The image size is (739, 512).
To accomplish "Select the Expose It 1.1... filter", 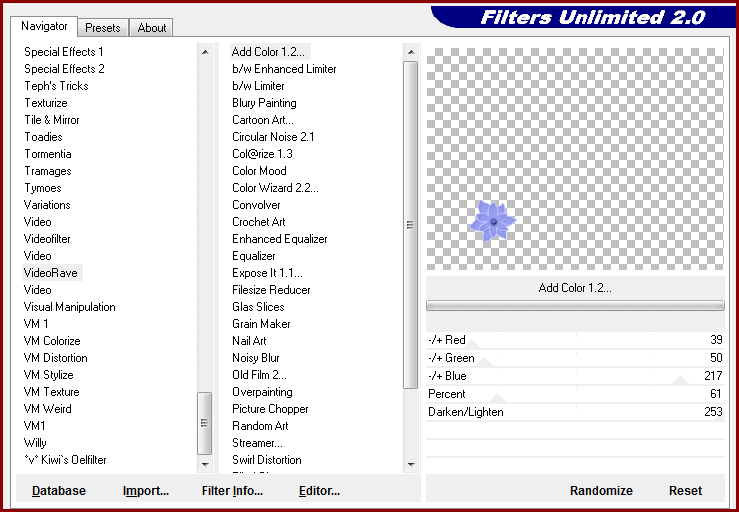I will coord(267,273).
